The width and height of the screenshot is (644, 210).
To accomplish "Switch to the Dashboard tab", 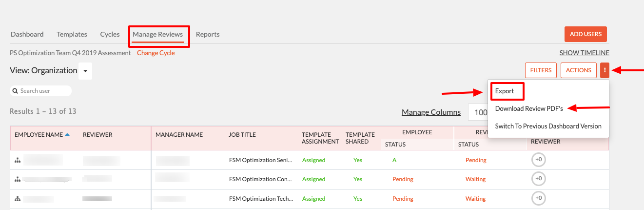I will [27, 34].
